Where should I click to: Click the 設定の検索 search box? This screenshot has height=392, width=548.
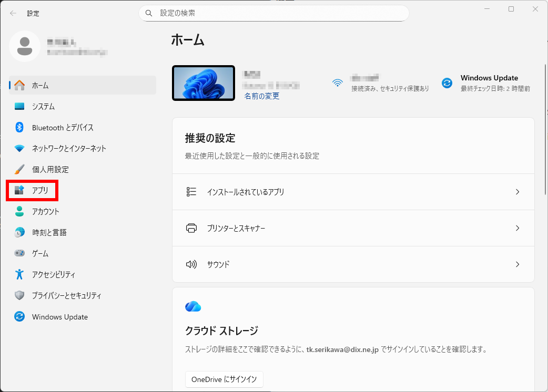[x=273, y=13]
